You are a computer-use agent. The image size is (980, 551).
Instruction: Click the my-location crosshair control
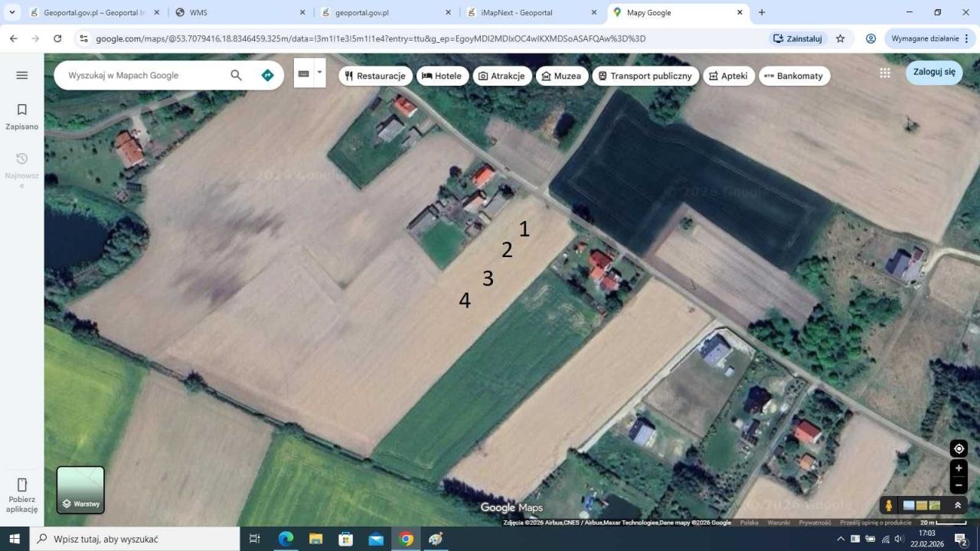[x=958, y=448]
